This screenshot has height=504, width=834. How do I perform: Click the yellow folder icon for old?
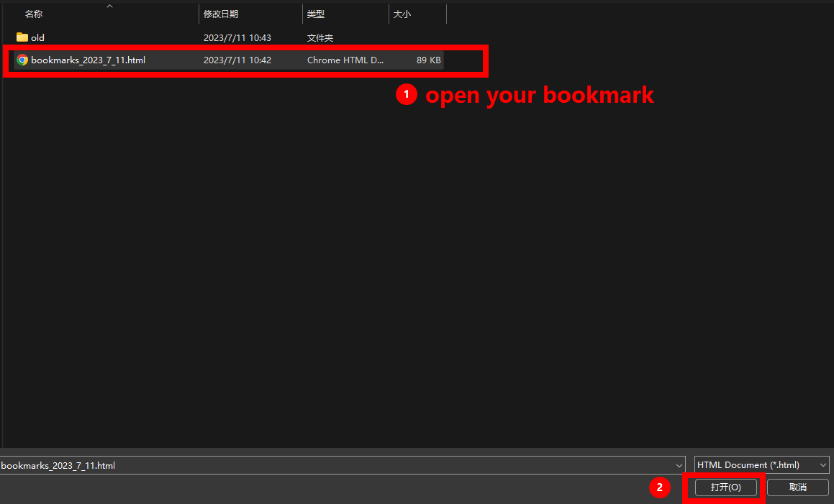point(22,37)
